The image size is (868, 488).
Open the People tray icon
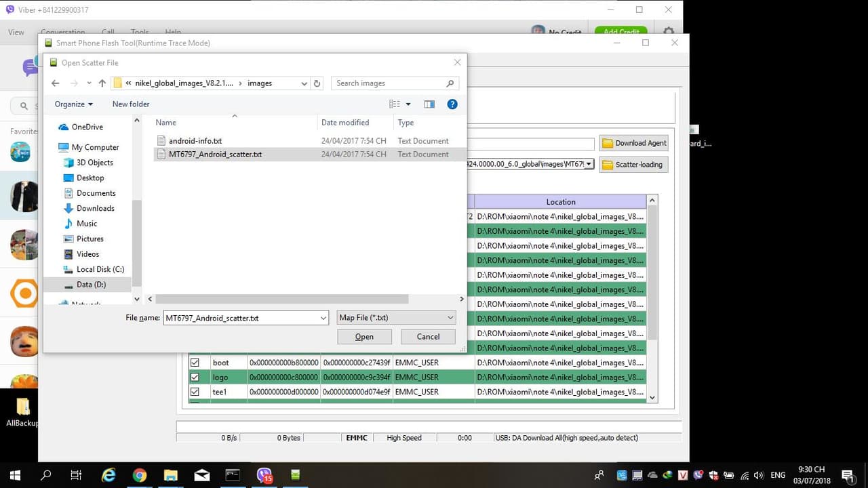(599, 476)
